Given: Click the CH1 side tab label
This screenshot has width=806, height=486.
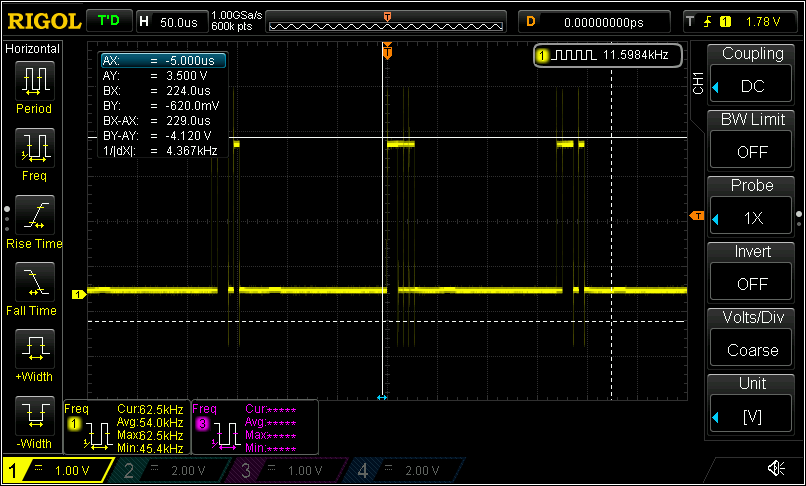Looking at the screenshot, I should tap(698, 83).
